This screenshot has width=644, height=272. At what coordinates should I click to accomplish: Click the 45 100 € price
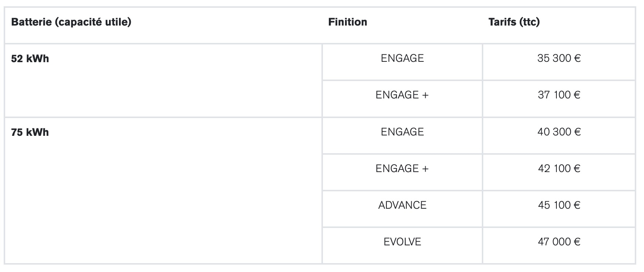pyautogui.click(x=559, y=205)
